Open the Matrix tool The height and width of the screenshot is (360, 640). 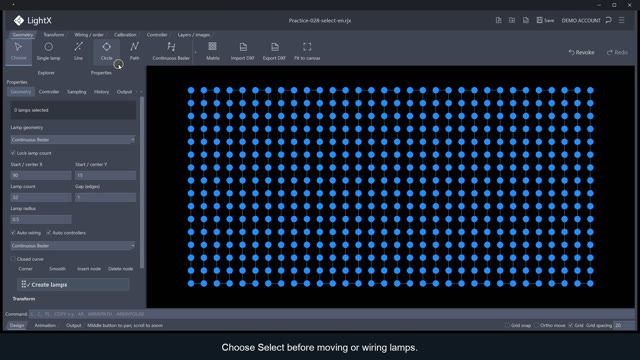tap(213, 51)
